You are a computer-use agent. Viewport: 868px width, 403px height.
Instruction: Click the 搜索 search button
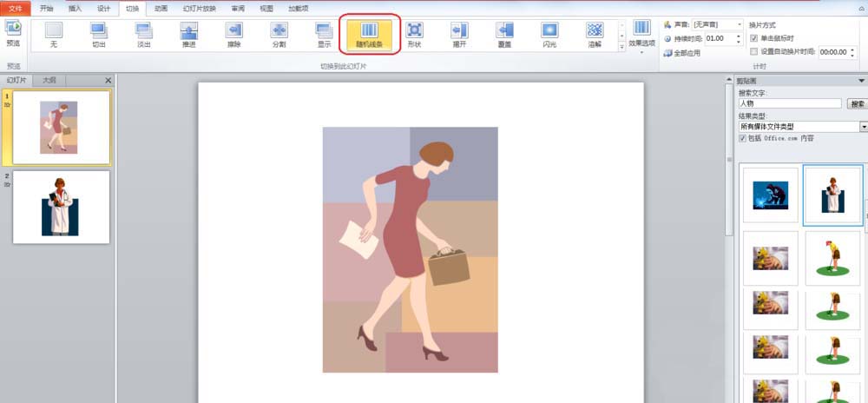(858, 103)
